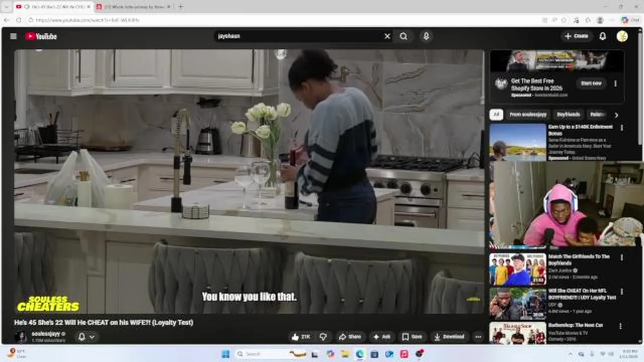Image resolution: width=644 pixels, height=362 pixels.
Task: Open options for Will She CHEAT video
Action: click(x=621, y=292)
